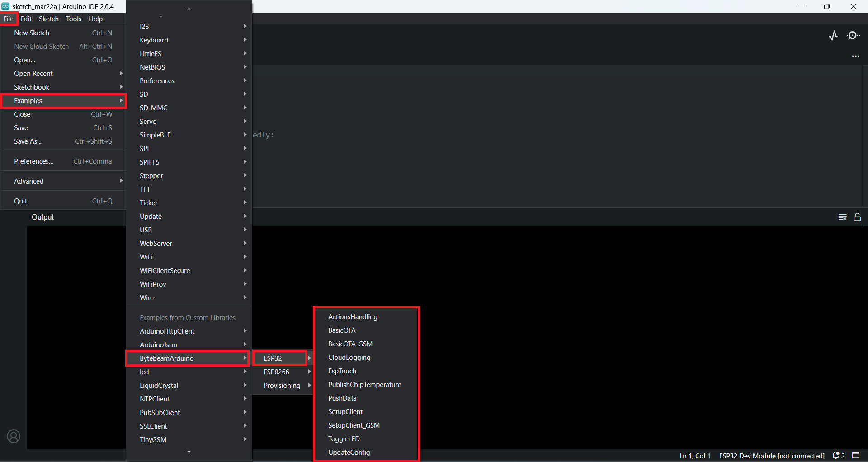This screenshot has height=462, width=868.
Task: Select Open... in File menu
Action: 63,60
